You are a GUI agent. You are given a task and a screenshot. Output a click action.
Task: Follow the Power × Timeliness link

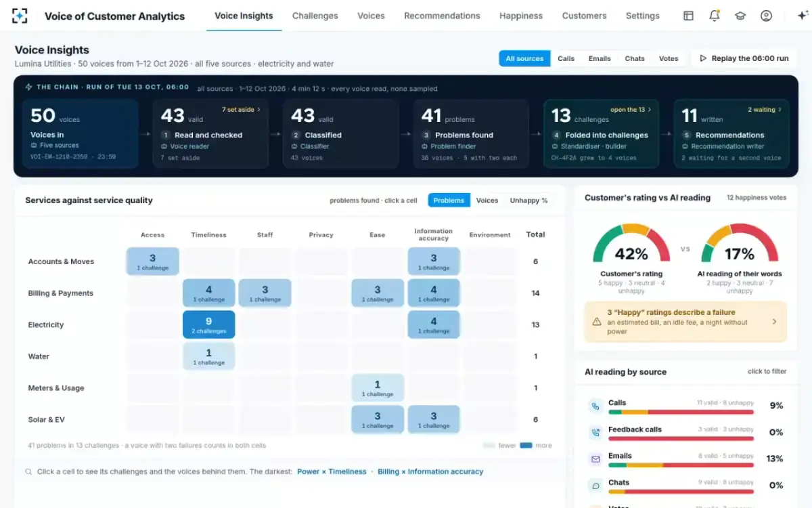pyautogui.click(x=332, y=471)
